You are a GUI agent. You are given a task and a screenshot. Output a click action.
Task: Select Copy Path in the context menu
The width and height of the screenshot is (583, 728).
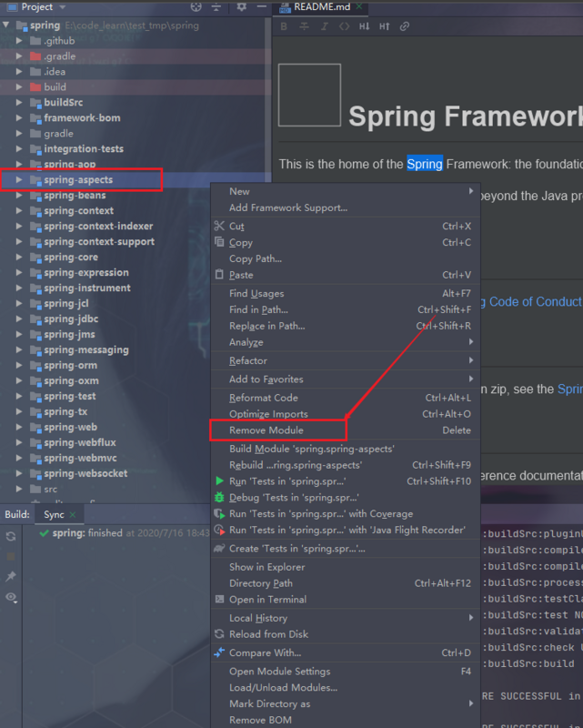346,258
